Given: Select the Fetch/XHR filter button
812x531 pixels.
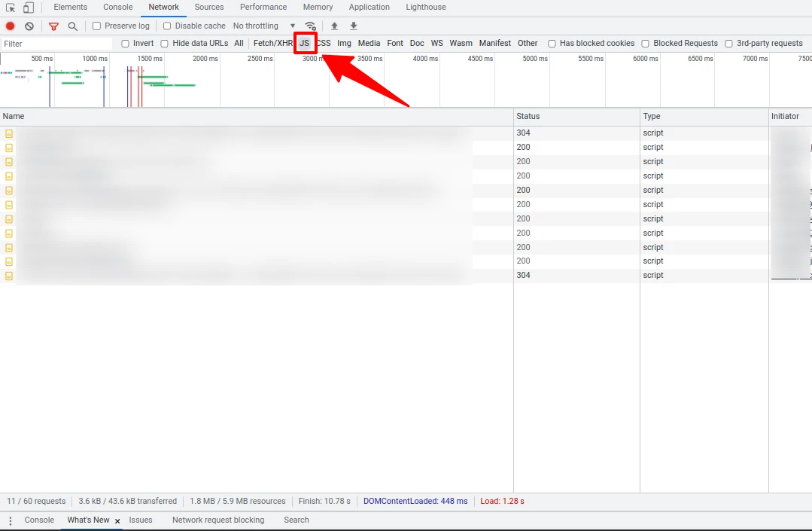Looking at the screenshot, I should pyautogui.click(x=272, y=44).
